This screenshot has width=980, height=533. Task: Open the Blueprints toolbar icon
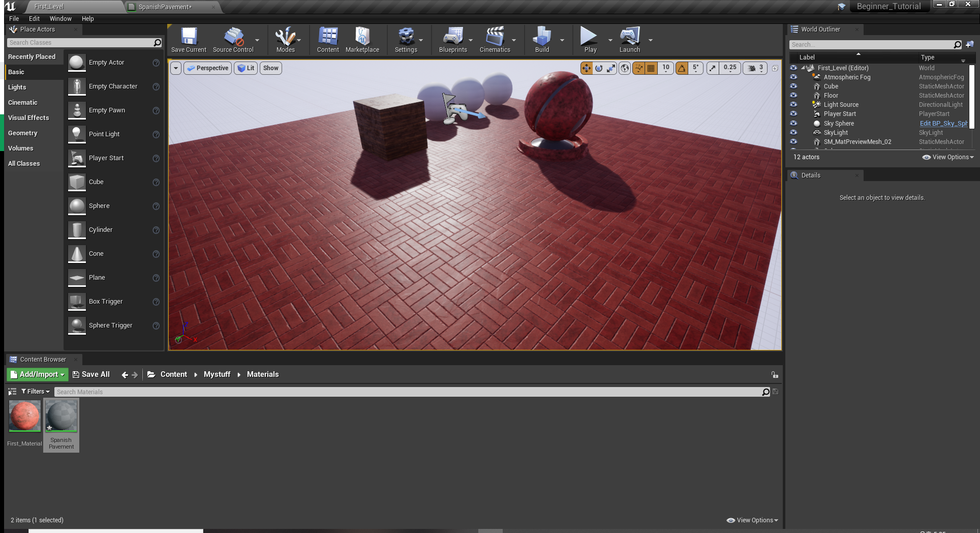pos(453,40)
